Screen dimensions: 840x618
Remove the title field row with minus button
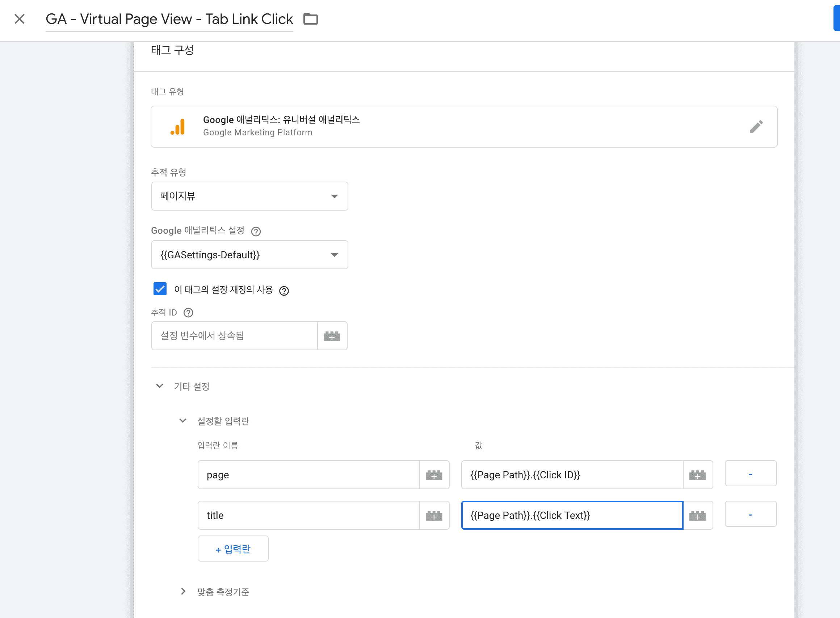pos(750,515)
